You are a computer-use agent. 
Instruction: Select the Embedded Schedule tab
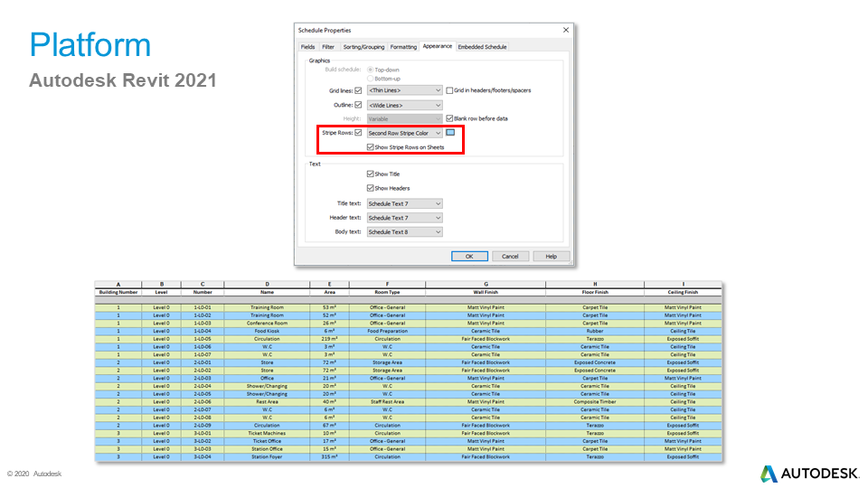coord(482,47)
